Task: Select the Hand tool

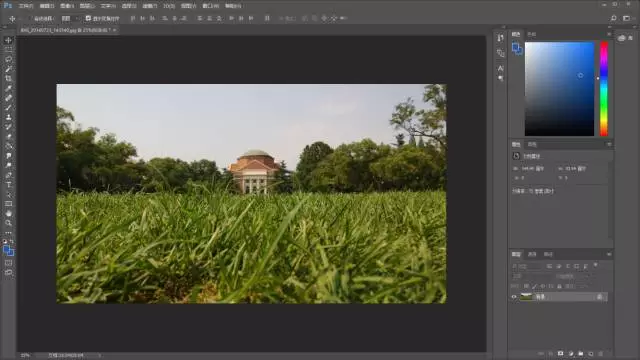Action: tap(8, 213)
